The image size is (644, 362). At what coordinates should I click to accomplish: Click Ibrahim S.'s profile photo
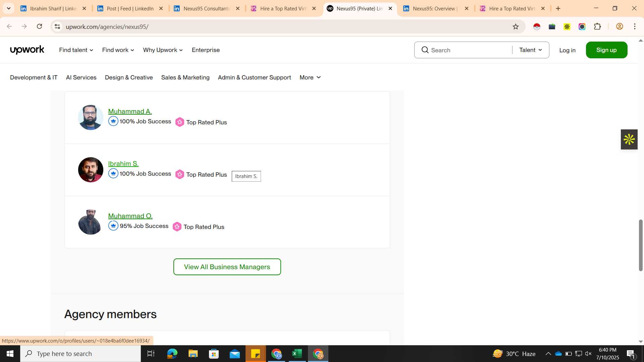[x=91, y=170]
